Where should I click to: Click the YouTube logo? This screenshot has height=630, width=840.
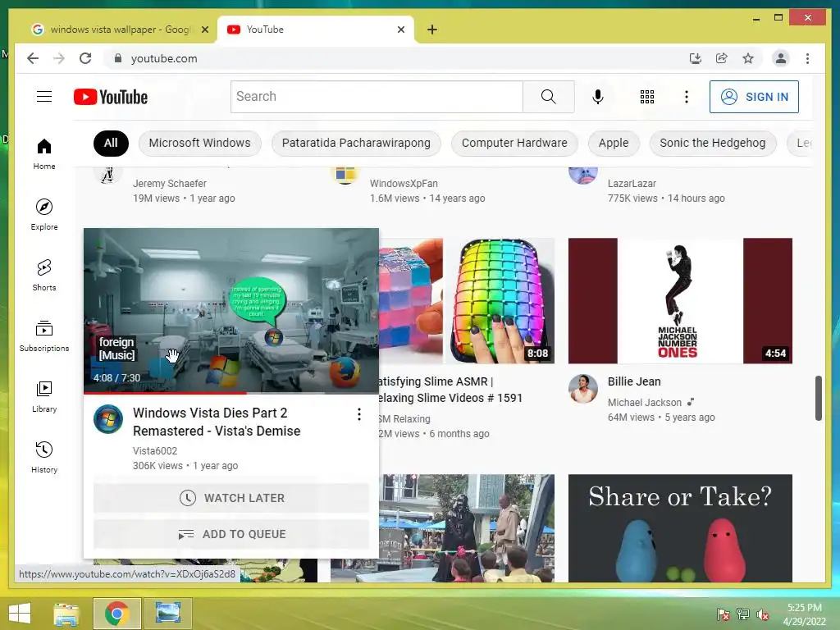tap(111, 97)
